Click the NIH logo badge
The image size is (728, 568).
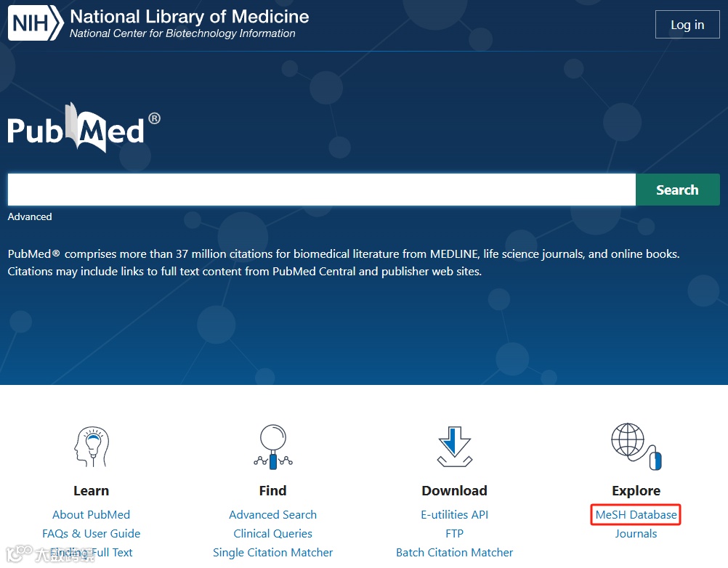pyautogui.click(x=36, y=23)
